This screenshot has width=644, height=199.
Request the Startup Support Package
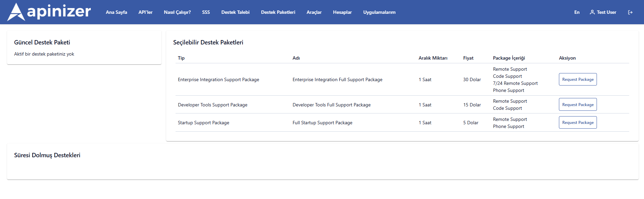click(x=578, y=123)
